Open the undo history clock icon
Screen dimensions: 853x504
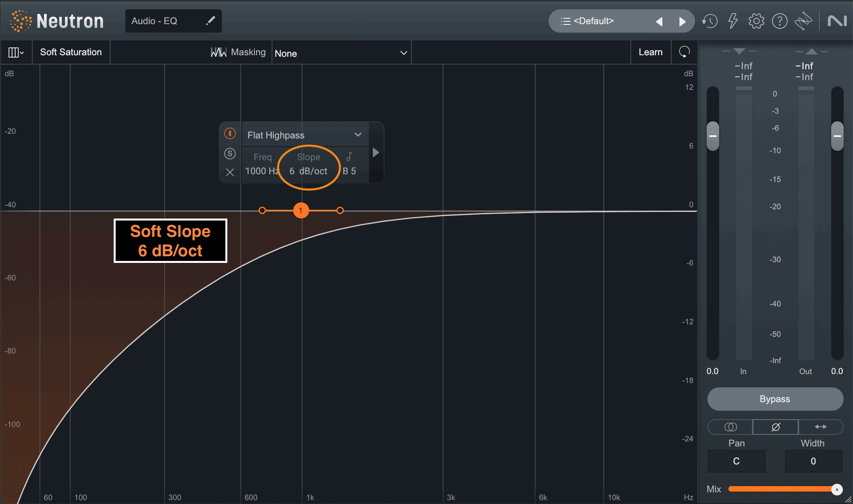[710, 21]
